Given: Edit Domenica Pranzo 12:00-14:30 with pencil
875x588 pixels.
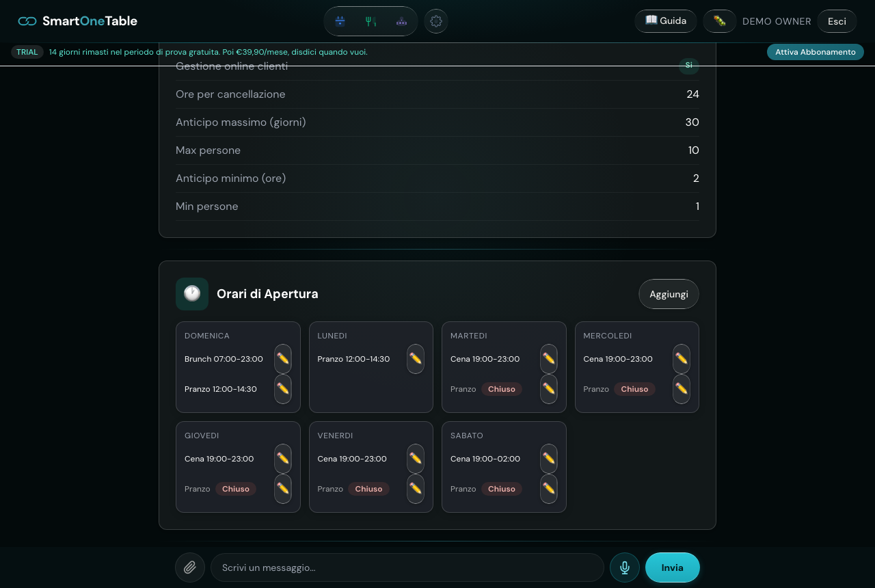Looking at the screenshot, I should tap(283, 389).
